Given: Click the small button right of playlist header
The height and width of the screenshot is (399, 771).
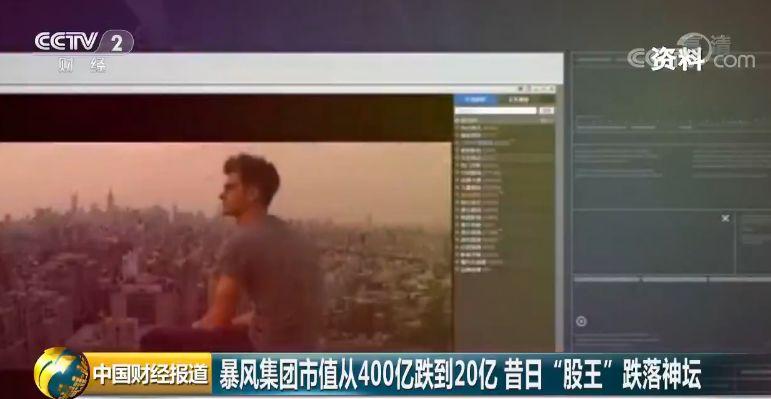Looking at the screenshot, I should coord(547,121).
